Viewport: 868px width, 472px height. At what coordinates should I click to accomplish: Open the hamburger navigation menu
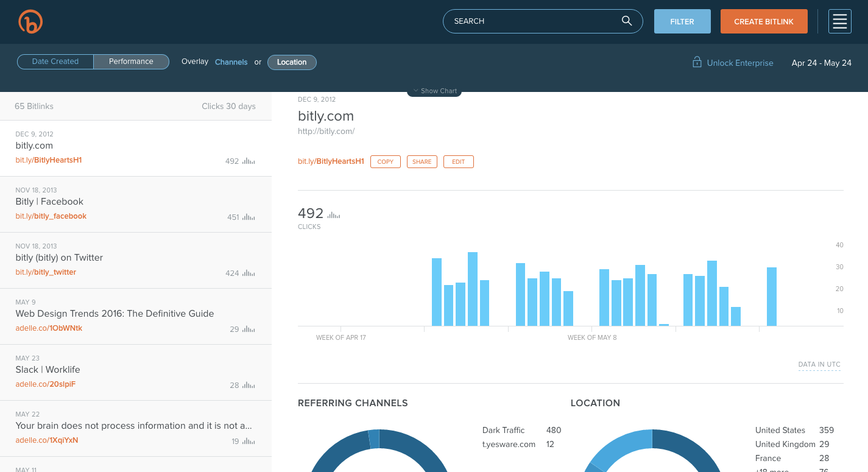click(x=839, y=21)
